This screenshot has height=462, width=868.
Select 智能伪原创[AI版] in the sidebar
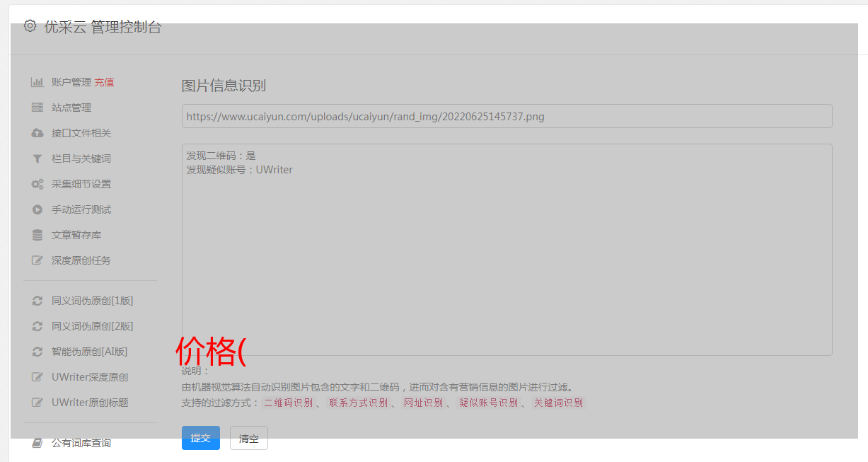click(x=89, y=352)
